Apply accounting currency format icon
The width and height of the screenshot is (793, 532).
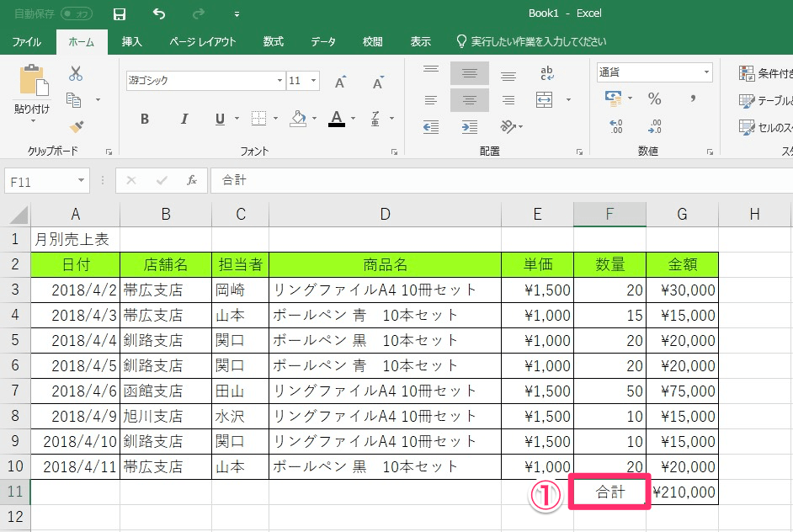pyautogui.click(x=614, y=98)
